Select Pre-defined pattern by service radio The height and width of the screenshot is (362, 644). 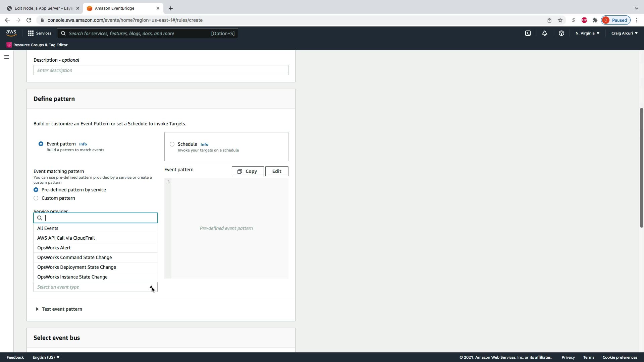click(36, 190)
